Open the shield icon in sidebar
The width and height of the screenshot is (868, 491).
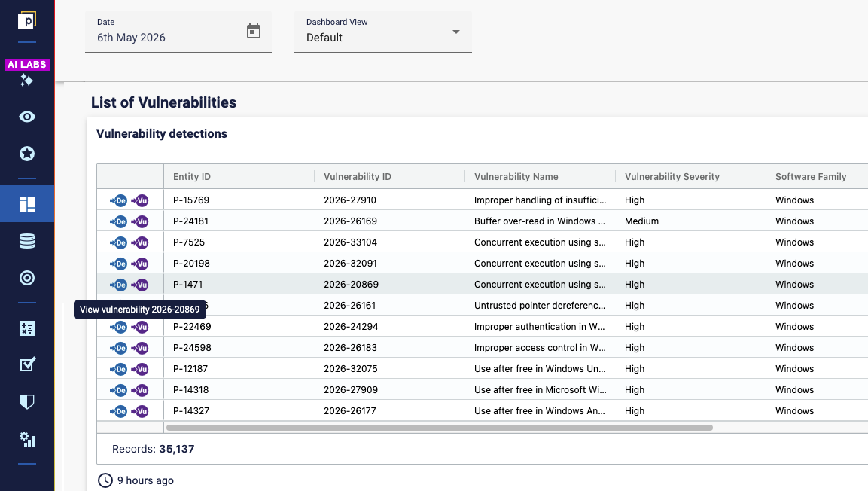pyautogui.click(x=26, y=401)
